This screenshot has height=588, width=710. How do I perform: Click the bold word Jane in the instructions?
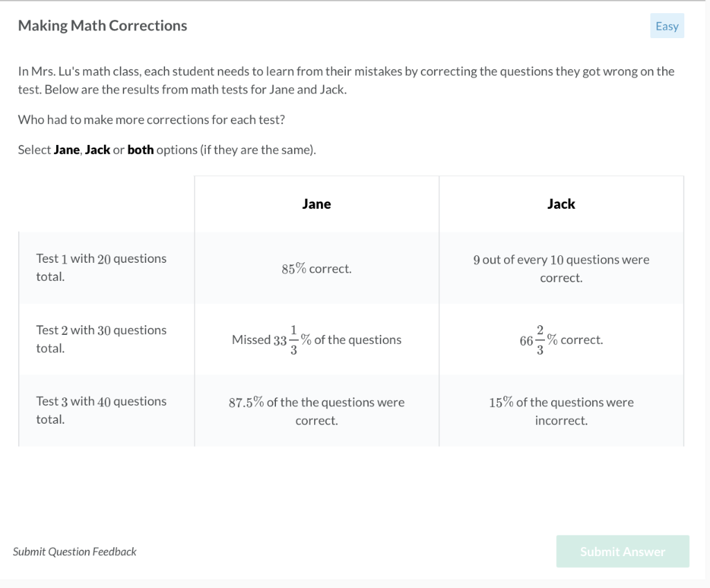tap(66, 149)
